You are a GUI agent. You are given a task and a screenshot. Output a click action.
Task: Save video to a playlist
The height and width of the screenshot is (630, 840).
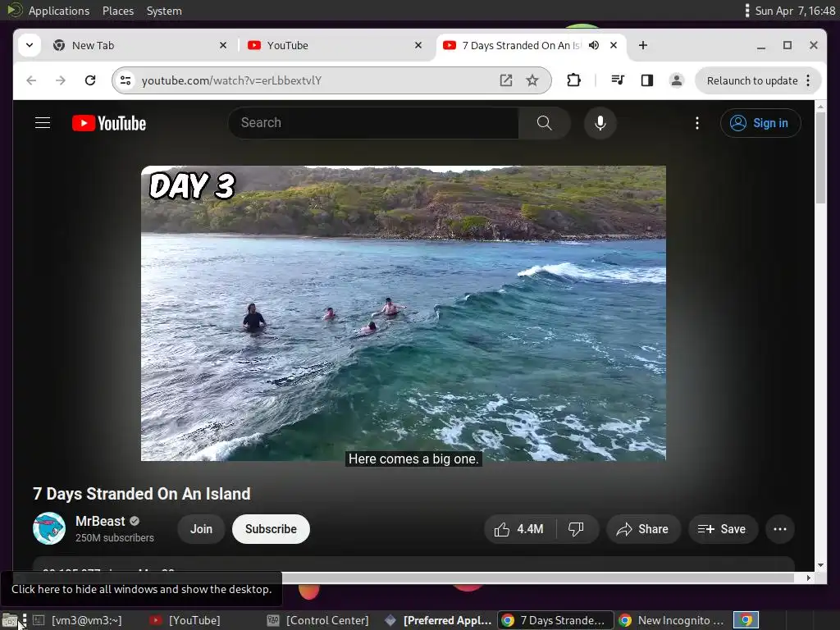[723, 529]
